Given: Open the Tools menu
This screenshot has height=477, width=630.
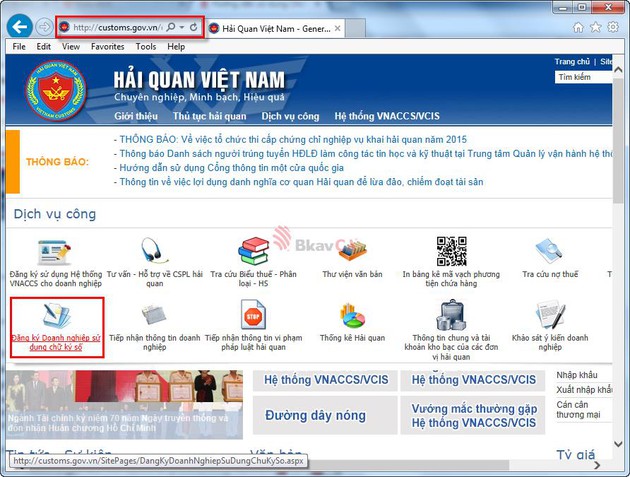Looking at the screenshot, I should (146, 47).
